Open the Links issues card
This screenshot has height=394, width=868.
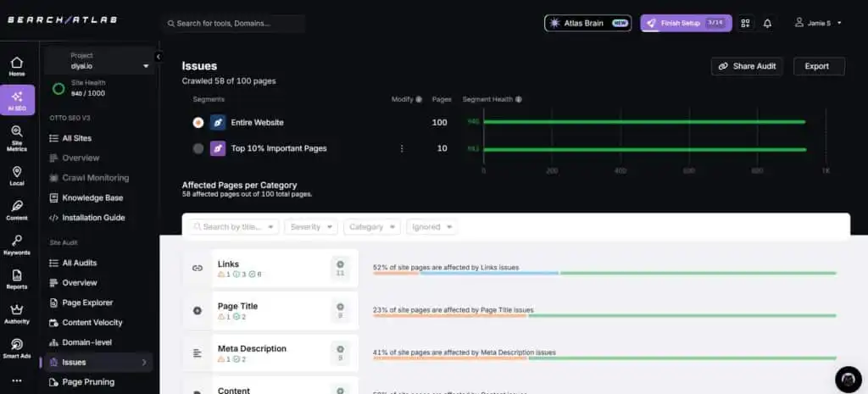(270, 269)
